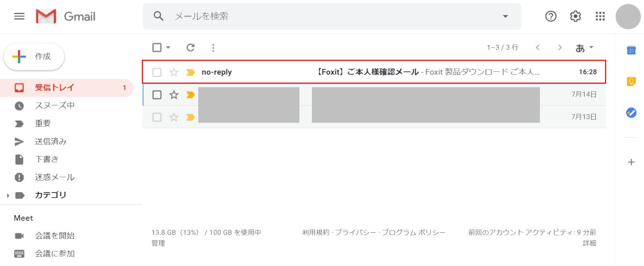Click the 7月14日 date
The width and height of the screenshot is (644, 266).
(584, 95)
